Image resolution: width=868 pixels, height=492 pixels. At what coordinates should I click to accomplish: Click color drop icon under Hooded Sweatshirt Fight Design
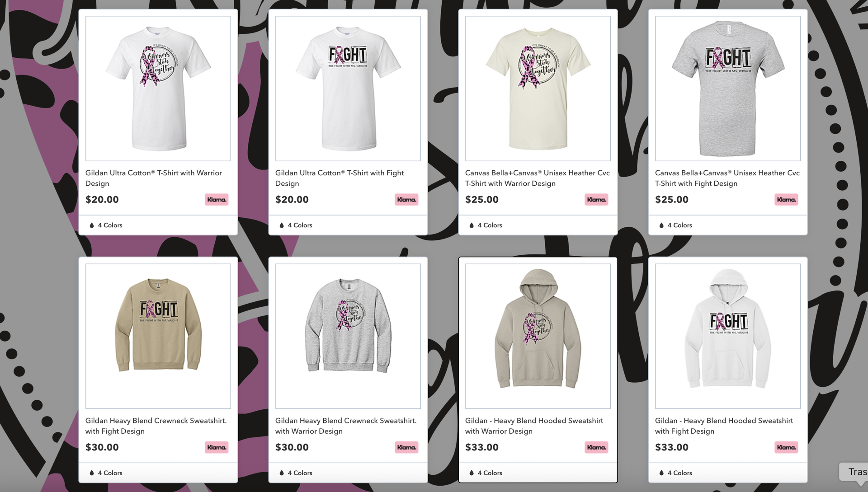[x=661, y=473]
